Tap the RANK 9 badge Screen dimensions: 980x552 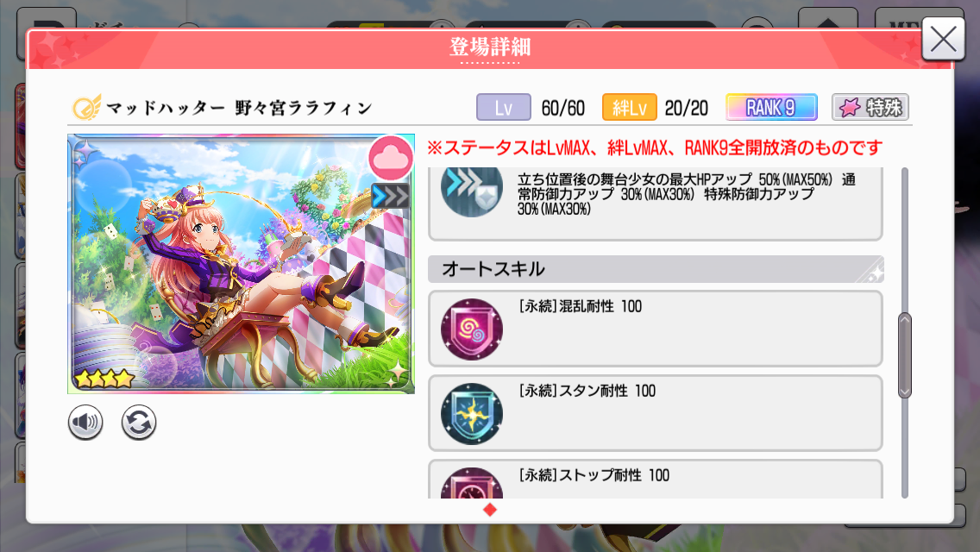coord(771,108)
